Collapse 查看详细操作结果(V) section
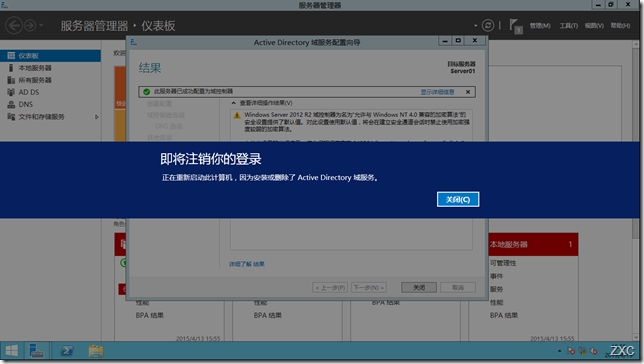The width and height of the screenshot is (644, 364). click(x=233, y=103)
